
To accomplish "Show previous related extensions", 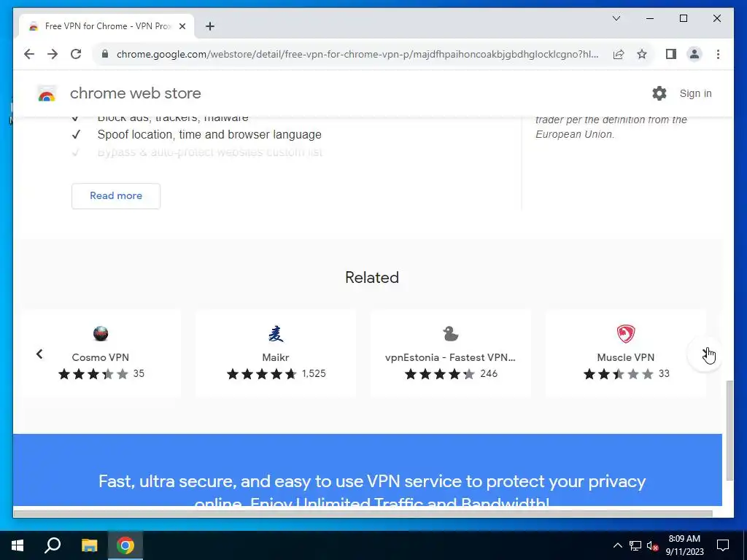I will tap(39, 354).
